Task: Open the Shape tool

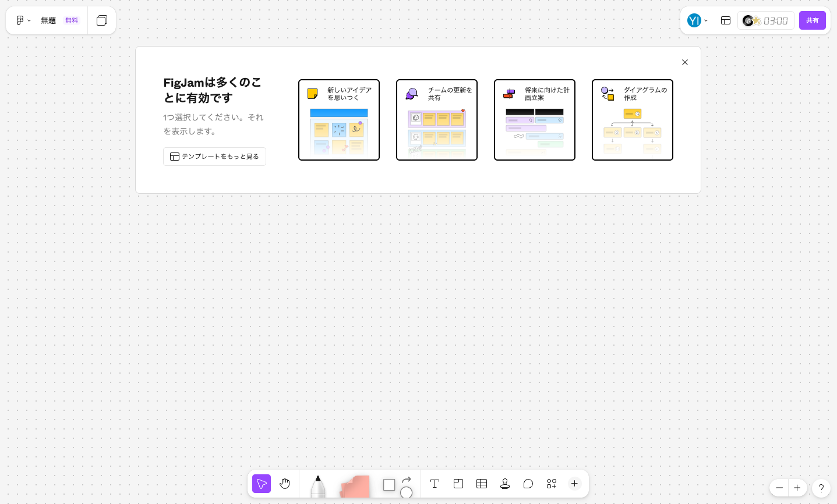Action: point(389,484)
